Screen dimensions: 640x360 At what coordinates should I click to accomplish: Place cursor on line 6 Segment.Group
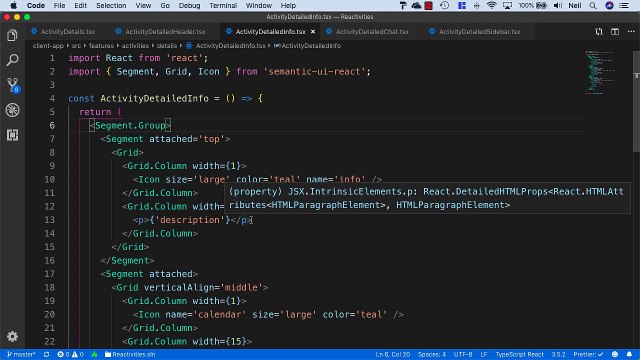130,125
